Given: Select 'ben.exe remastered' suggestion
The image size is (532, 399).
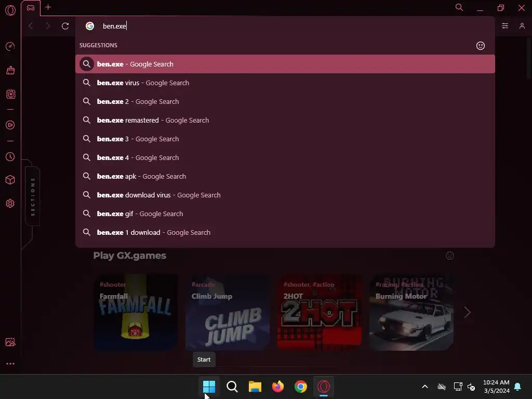Looking at the screenshot, I should click(285, 120).
